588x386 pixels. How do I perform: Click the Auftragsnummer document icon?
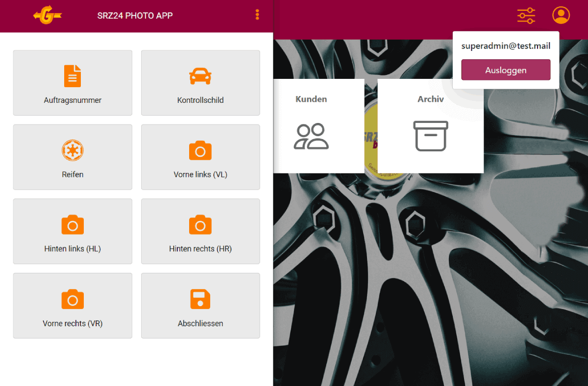click(x=73, y=76)
